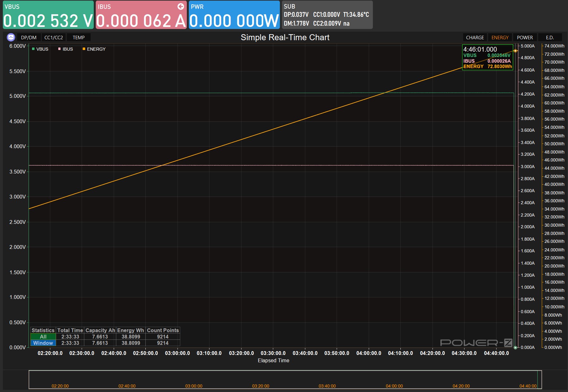Click the VBUS voltage readout panel
The width and height of the screenshot is (568, 392).
pos(48,15)
